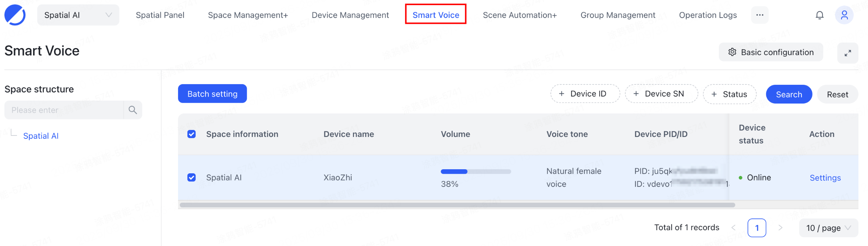Open the user profile avatar

844,15
